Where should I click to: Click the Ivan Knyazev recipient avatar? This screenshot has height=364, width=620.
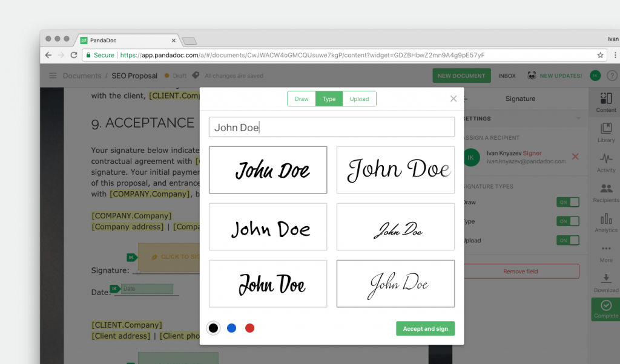pyautogui.click(x=470, y=157)
